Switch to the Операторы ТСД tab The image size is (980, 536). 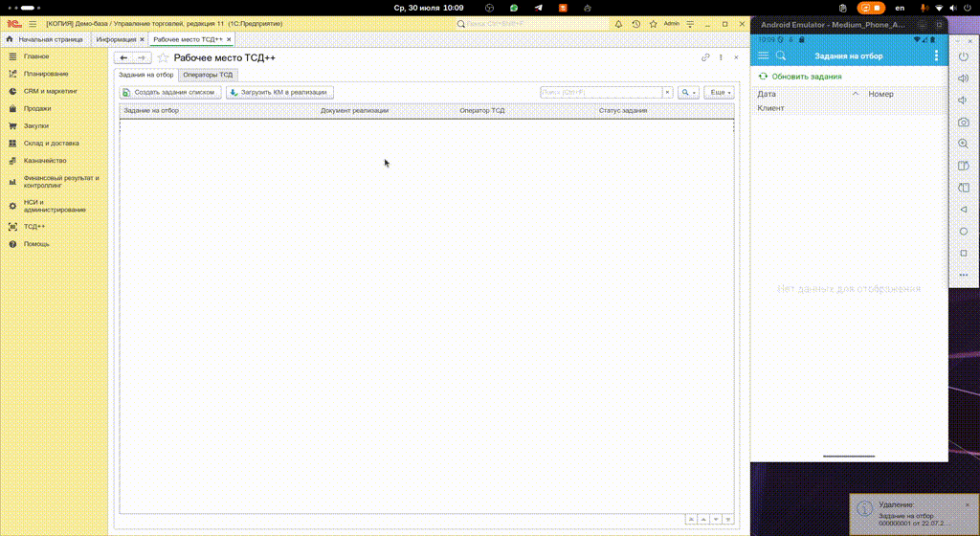point(208,75)
